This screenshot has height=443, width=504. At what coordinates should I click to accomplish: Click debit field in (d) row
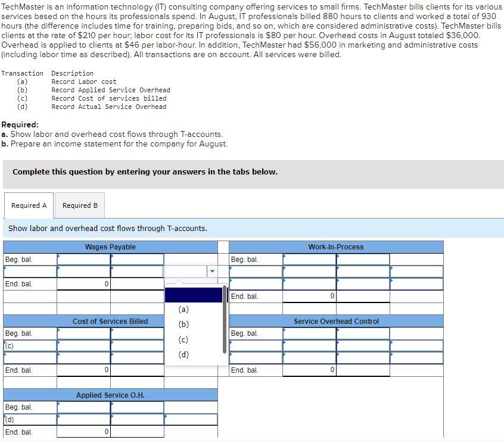[x=83, y=420]
